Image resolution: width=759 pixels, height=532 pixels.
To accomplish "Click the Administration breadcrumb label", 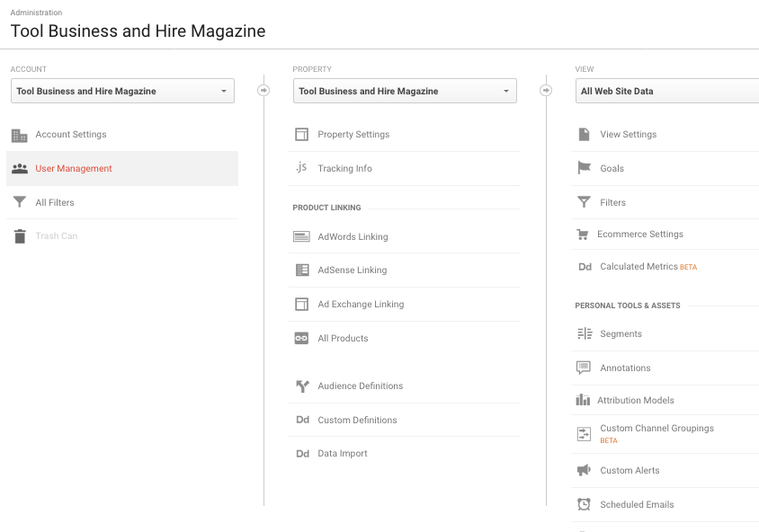I will pyautogui.click(x=36, y=13).
